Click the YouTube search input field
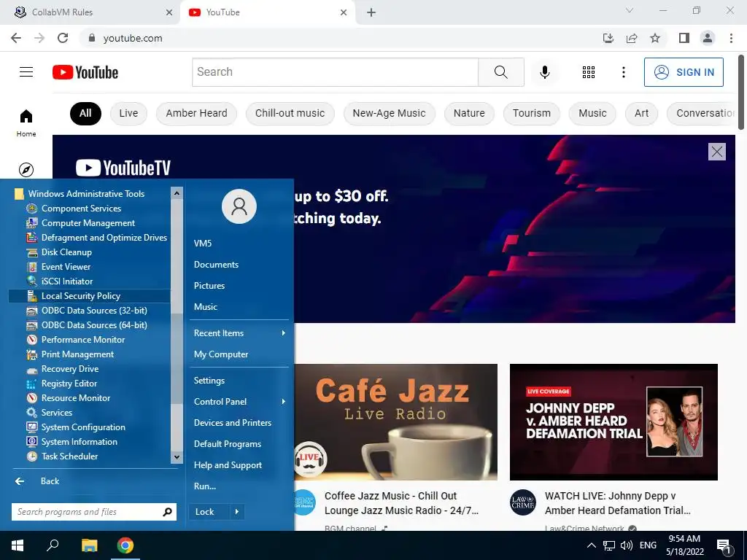Viewport: 747px width, 560px height. point(335,72)
